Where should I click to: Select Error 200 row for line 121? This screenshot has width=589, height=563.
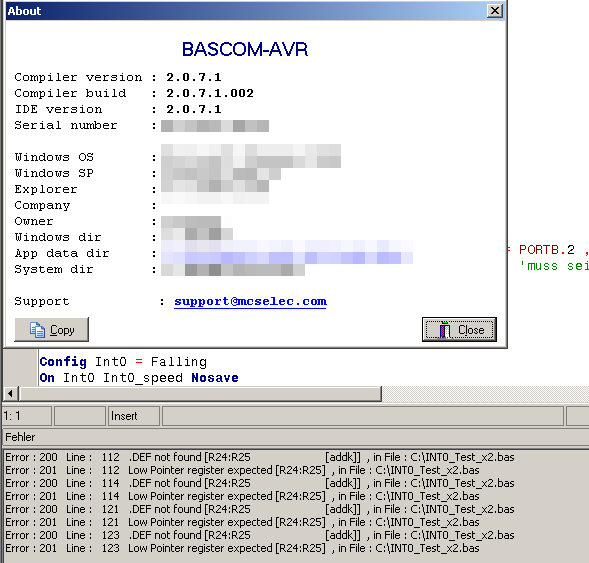click(x=259, y=509)
